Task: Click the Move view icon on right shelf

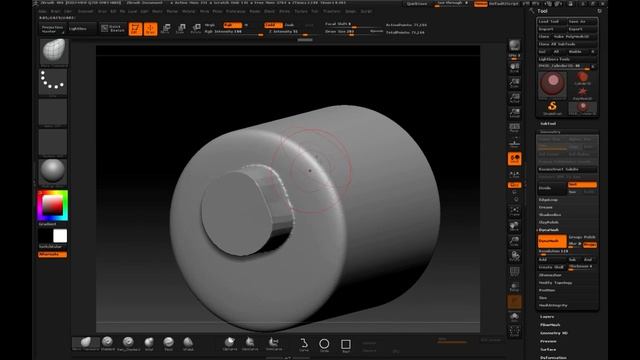Action: pos(515,226)
